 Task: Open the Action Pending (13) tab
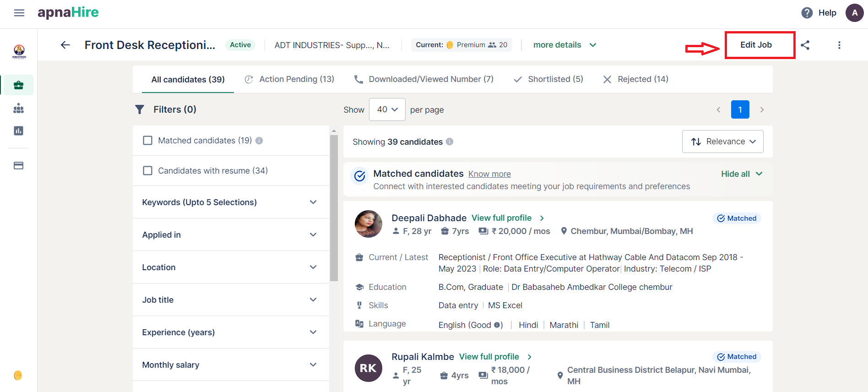click(x=289, y=79)
